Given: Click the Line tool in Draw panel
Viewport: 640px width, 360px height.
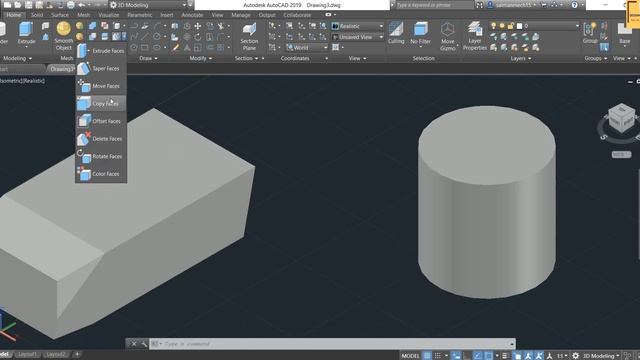Looking at the screenshot, I should point(145,37).
